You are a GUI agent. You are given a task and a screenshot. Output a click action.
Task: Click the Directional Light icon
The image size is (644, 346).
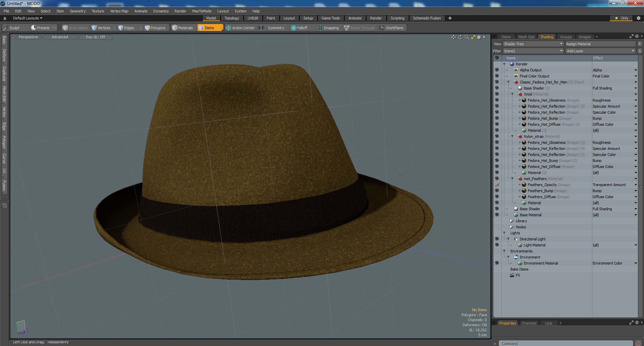516,239
